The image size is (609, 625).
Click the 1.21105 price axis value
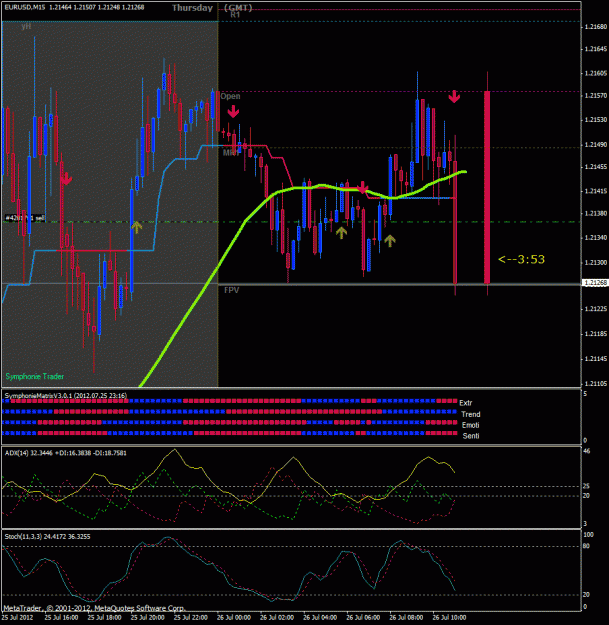tap(596, 383)
